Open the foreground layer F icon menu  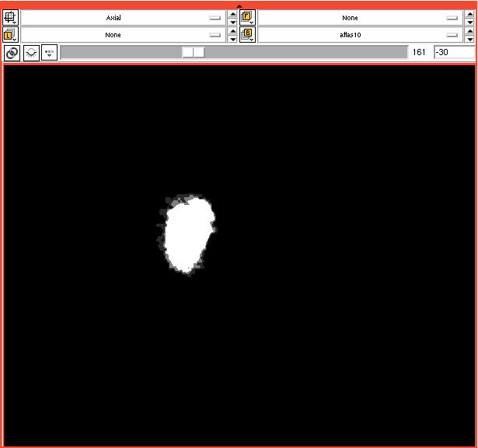pos(247,17)
